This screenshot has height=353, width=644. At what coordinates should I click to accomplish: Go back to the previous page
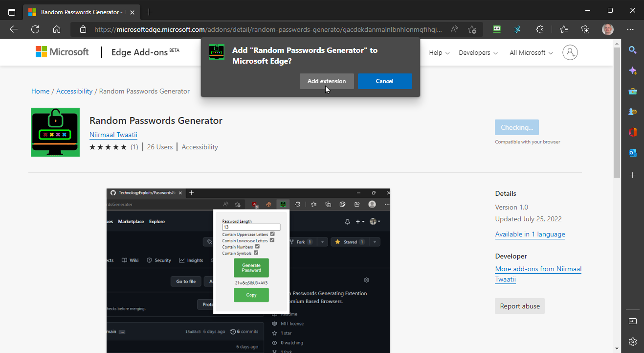tap(14, 29)
